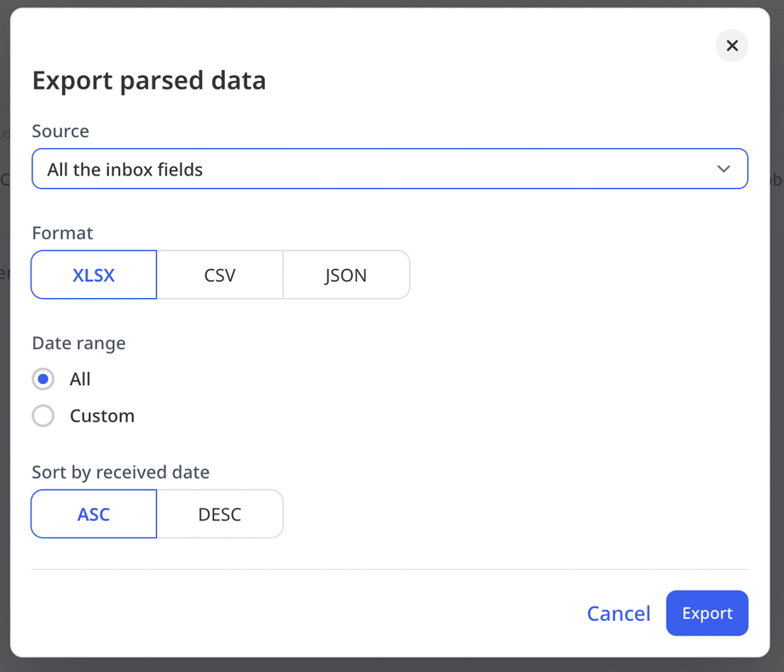The image size is (784, 672).
Task: Switch the export format to JSON
Action: pyautogui.click(x=346, y=275)
